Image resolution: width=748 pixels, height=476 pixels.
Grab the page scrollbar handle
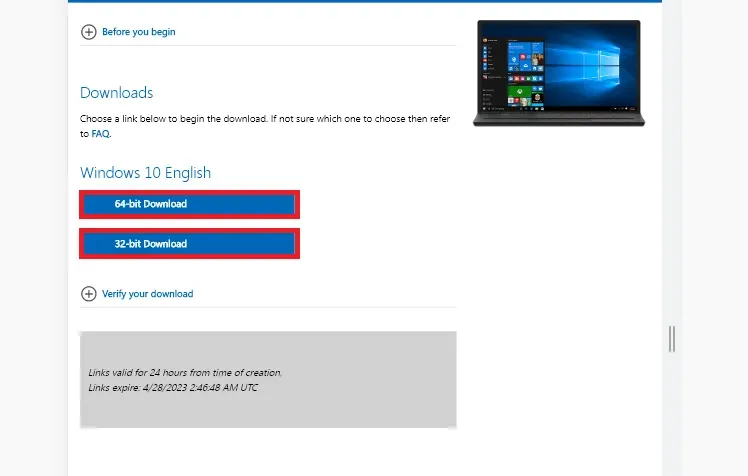pyautogui.click(x=672, y=339)
